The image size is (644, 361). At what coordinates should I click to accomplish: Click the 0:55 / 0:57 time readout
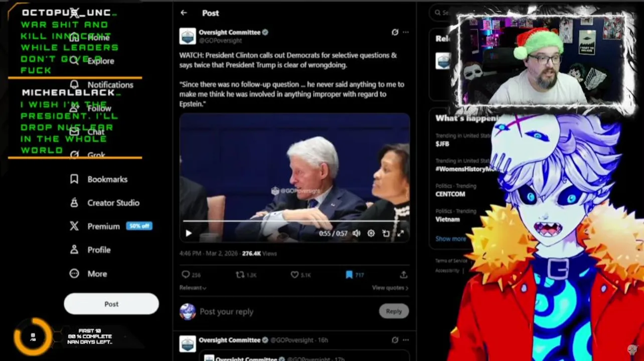pos(333,233)
